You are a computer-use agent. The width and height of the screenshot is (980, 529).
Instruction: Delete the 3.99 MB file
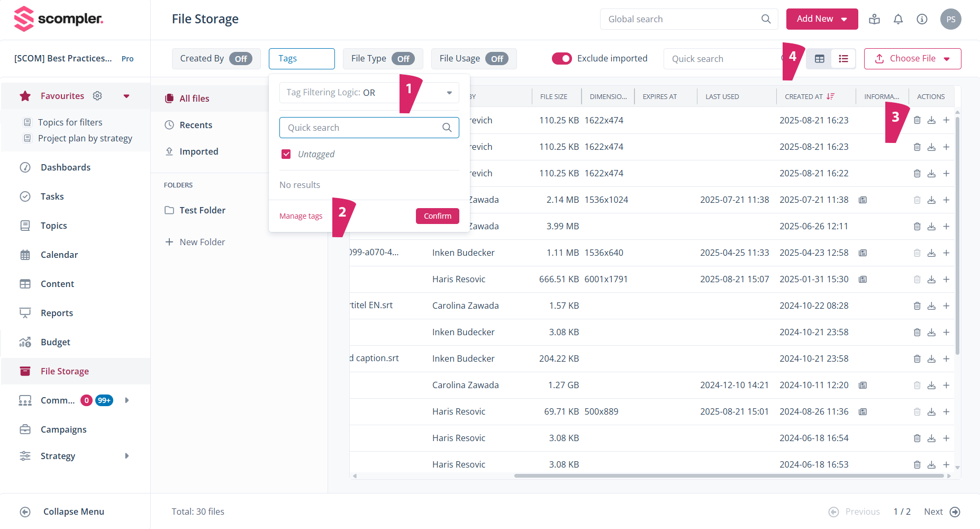[x=917, y=227]
